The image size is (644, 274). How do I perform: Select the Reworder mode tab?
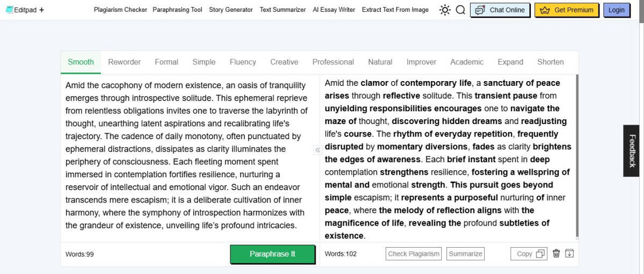tap(125, 62)
